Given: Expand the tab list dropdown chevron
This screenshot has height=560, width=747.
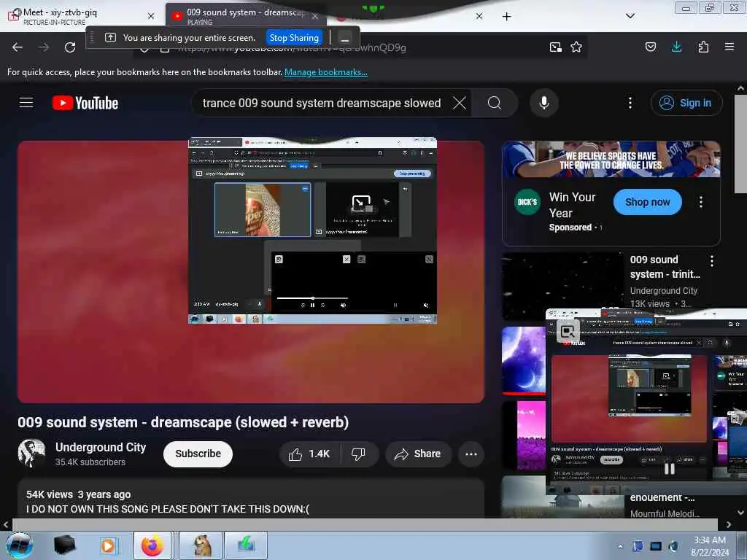Looking at the screenshot, I should [630, 16].
